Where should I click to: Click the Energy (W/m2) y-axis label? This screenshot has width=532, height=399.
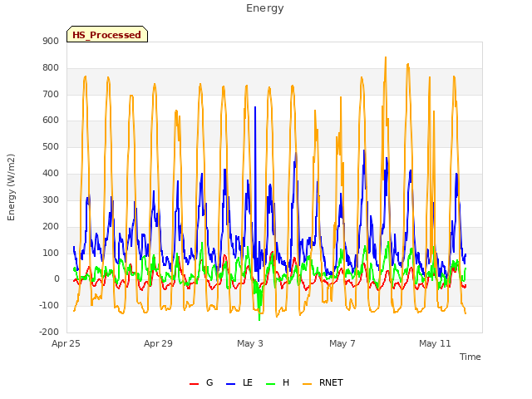(x=11, y=187)
